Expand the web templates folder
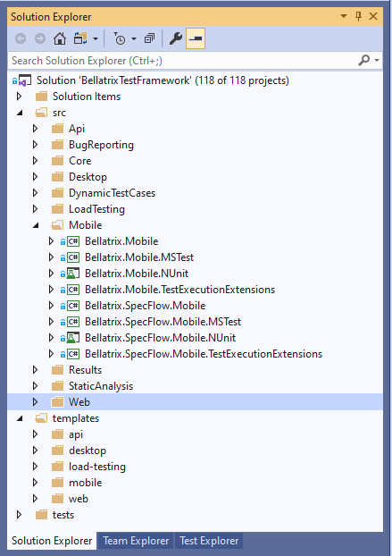Screen dimensions: 392x556 click(36, 499)
